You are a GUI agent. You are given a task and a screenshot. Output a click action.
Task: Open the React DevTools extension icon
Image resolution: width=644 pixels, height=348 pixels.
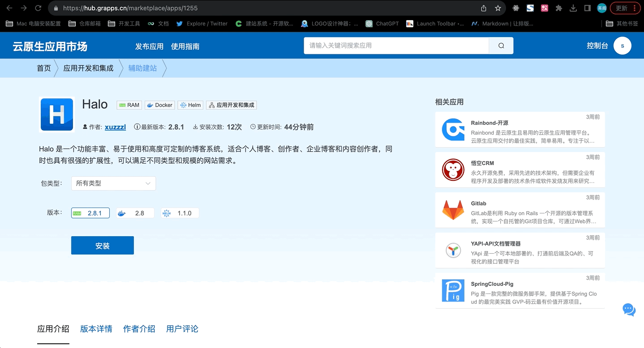click(x=516, y=8)
